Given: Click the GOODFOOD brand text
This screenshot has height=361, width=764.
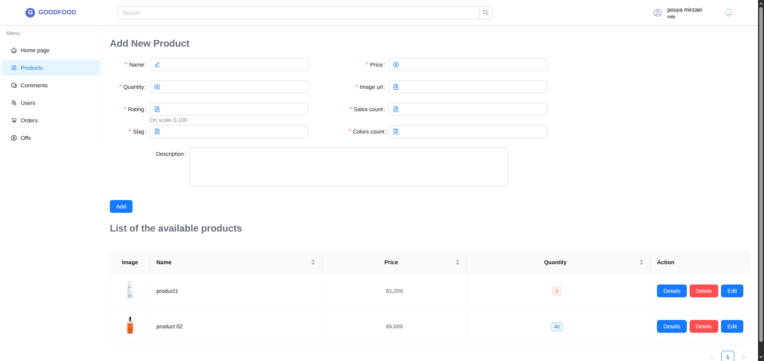Looking at the screenshot, I should tap(57, 13).
